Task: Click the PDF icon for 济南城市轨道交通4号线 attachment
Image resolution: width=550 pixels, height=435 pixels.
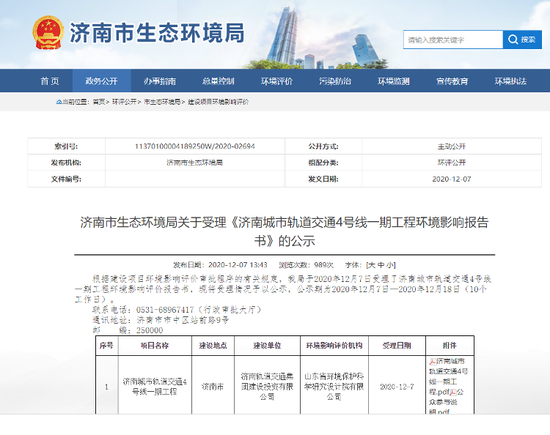Action: 432,361
